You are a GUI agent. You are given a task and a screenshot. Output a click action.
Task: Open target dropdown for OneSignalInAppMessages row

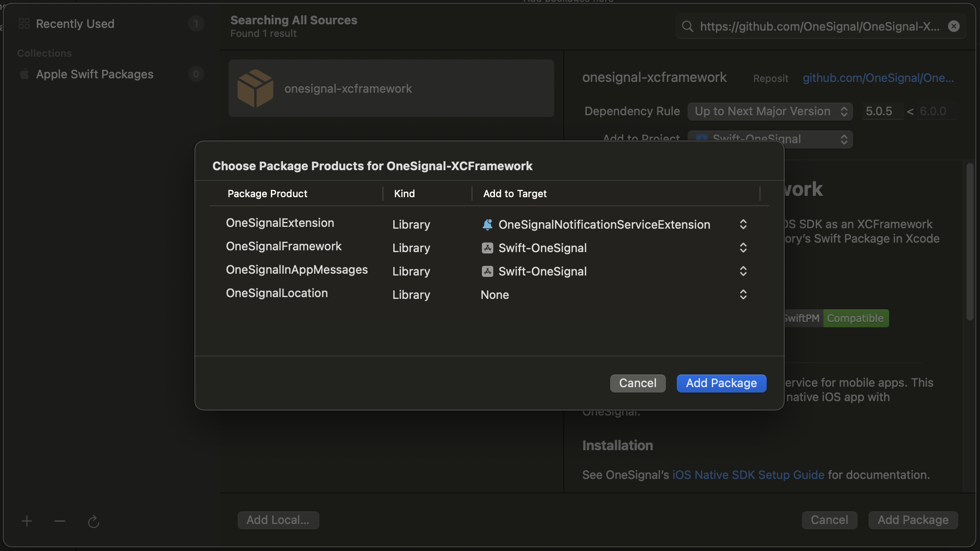click(x=743, y=271)
